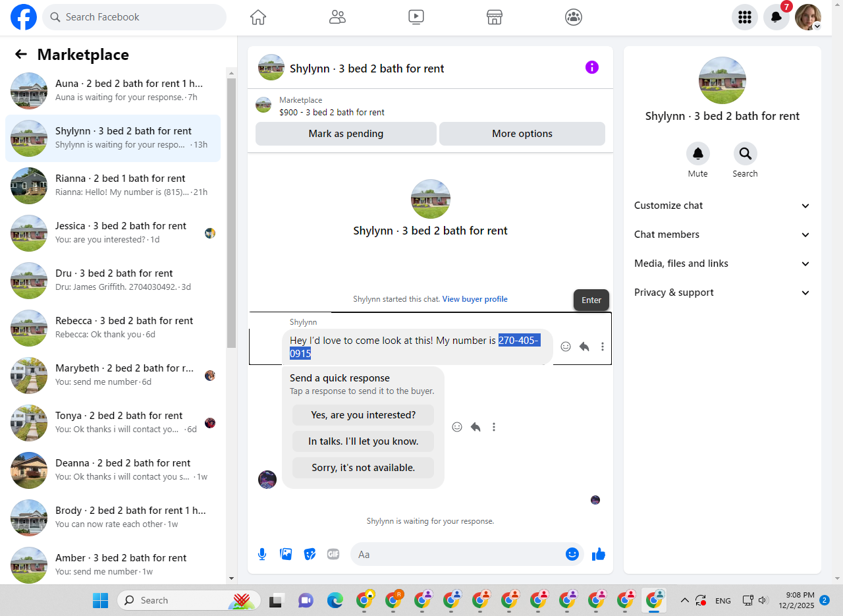Open Marybeth 2 bed 2 bath conversation
The height and width of the screenshot is (616, 843).
[113, 376]
